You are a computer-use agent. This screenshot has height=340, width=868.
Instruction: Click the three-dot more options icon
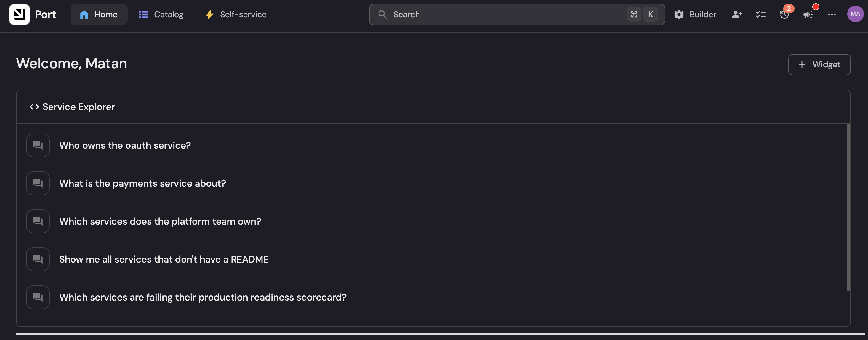click(x=832, y=15)
